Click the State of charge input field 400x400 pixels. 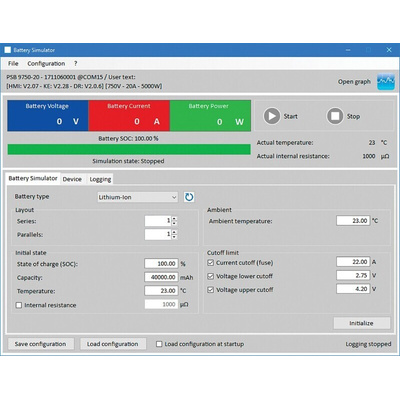161,264
